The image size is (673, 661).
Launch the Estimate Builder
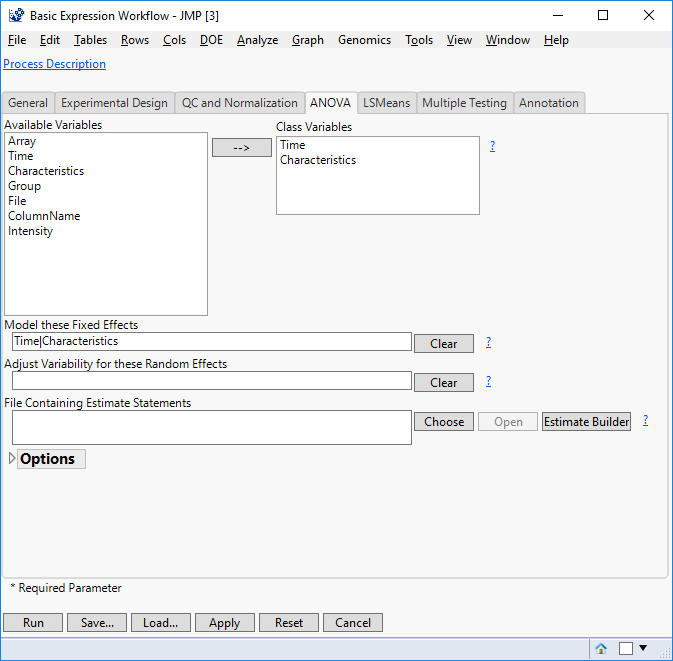(x=586, y=422)
